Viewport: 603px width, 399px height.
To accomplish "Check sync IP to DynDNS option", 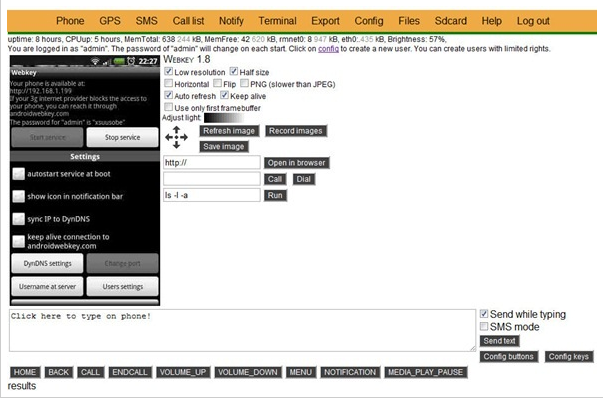I will tap(18, 219).
